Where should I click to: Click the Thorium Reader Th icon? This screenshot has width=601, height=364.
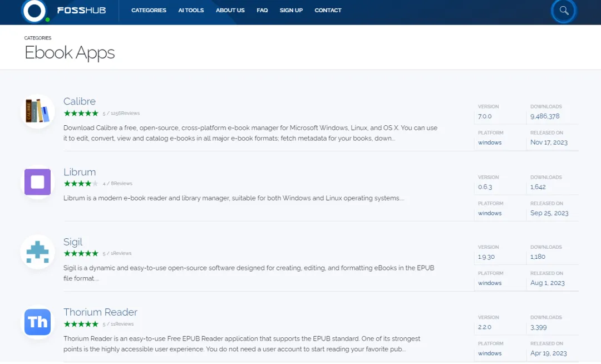tap(38, 322)
